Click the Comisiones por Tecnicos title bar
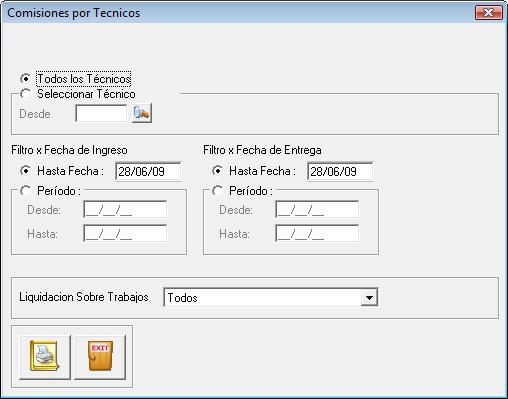Viewport: 508px width, 399px height. (x=240, y=13)
